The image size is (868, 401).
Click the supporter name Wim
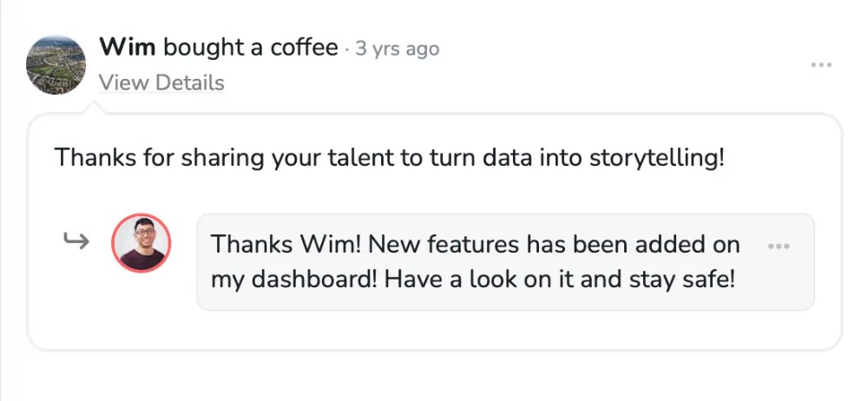coord(128,47)
